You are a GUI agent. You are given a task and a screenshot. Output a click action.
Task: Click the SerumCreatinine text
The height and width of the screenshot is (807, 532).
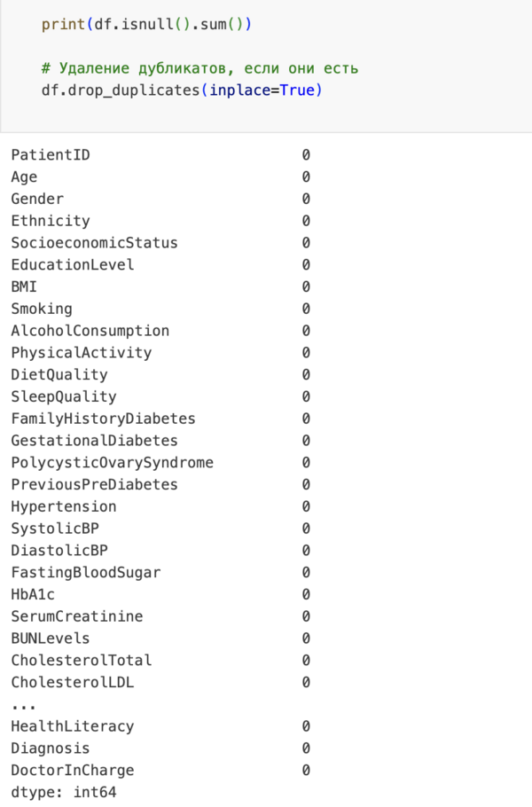click(x=76, y=616)
